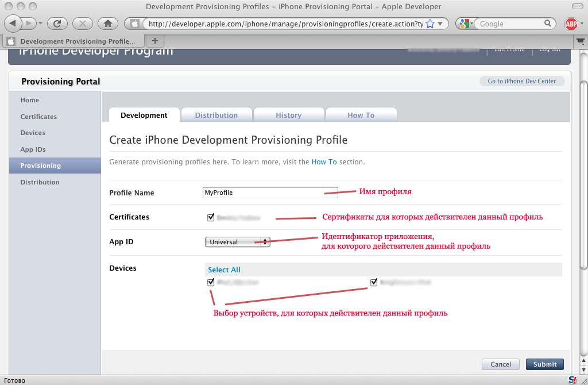Click the window toolbar toggle pill button
The image size is (588, 385).
tap(578, 6)
